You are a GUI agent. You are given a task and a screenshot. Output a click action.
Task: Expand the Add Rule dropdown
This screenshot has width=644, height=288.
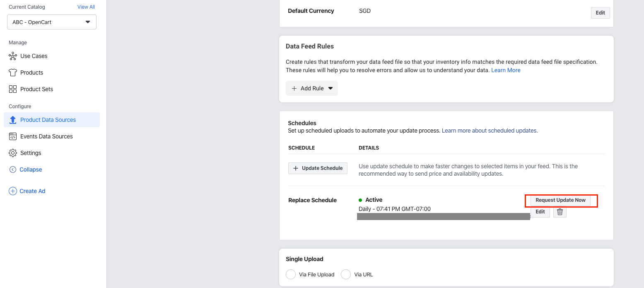[330, 88]
